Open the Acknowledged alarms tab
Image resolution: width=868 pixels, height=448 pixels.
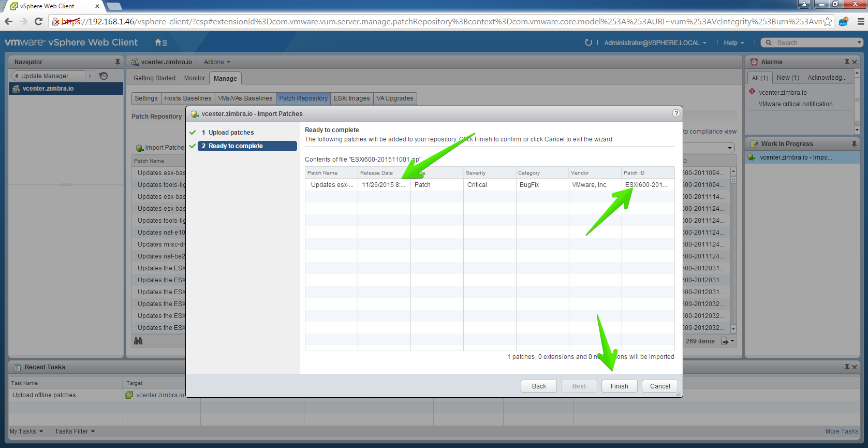pos(827,78)
